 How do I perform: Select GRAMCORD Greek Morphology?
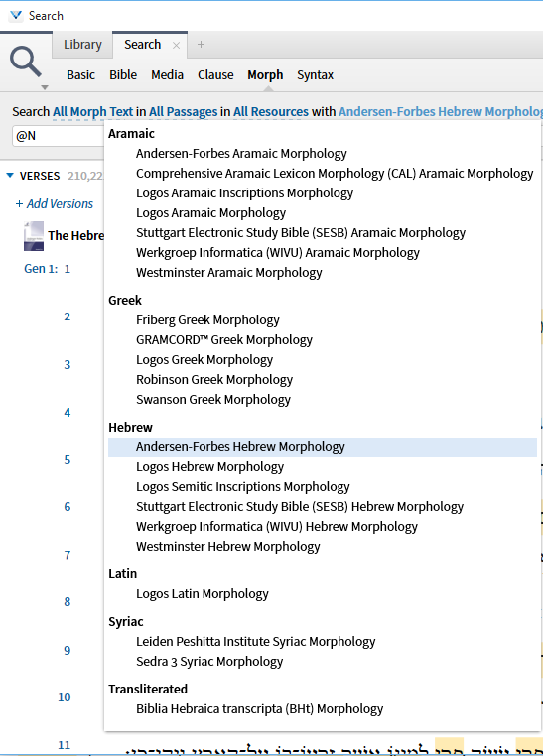[223, 340]
